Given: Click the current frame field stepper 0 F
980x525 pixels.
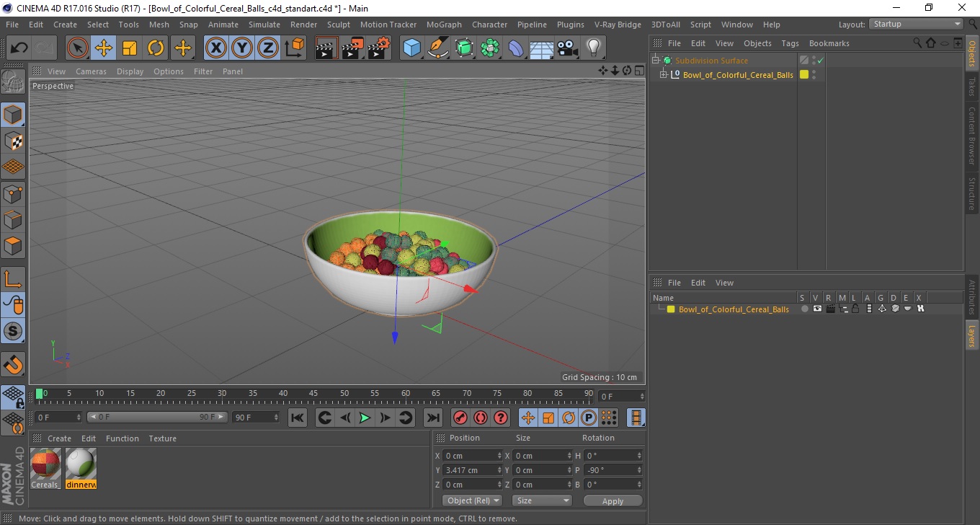Looking at the screenshot, I should (x=79, y=418).
